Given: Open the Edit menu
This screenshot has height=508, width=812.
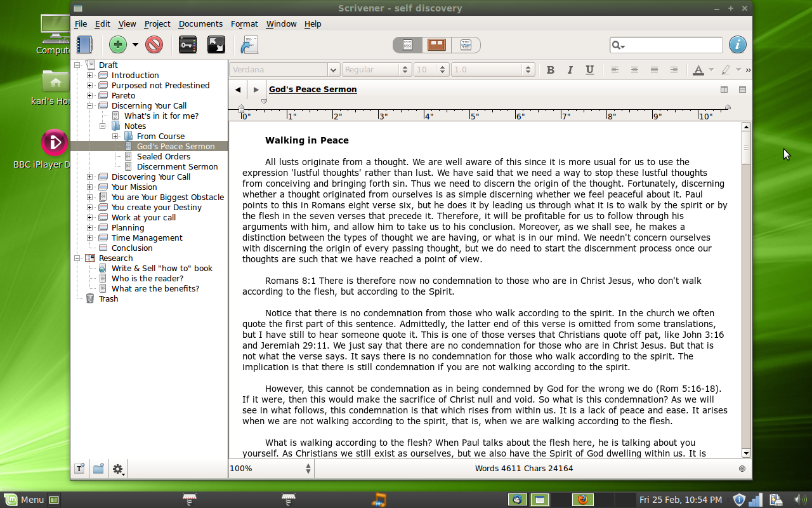Looking at the screenshot, I should click(x=102, y=23).
